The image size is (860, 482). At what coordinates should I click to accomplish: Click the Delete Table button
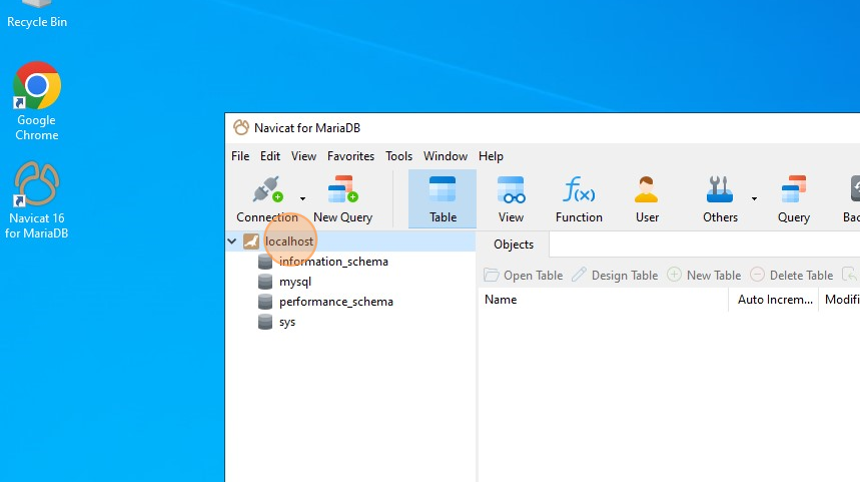click(x=791, y=275)
